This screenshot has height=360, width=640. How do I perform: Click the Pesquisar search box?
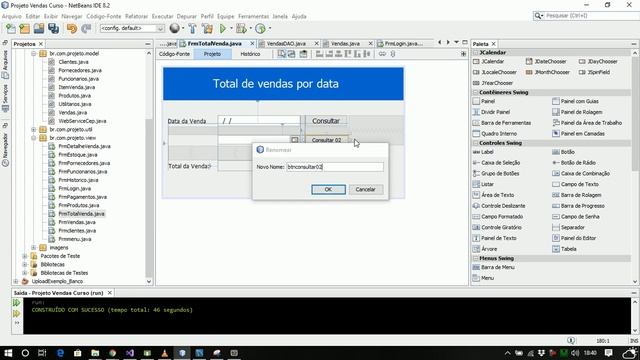[x=590, y=16]
